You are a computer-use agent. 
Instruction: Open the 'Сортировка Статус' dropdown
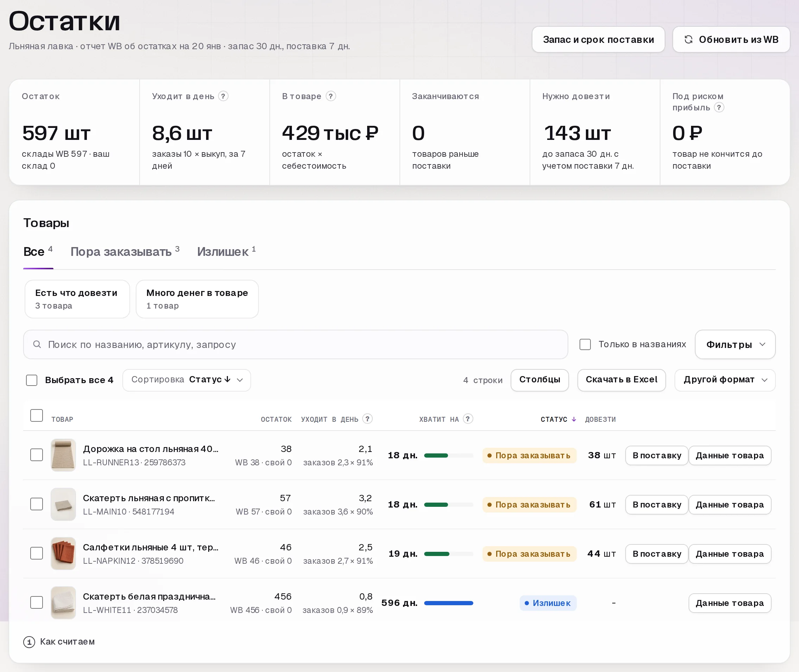click(187, 380)
